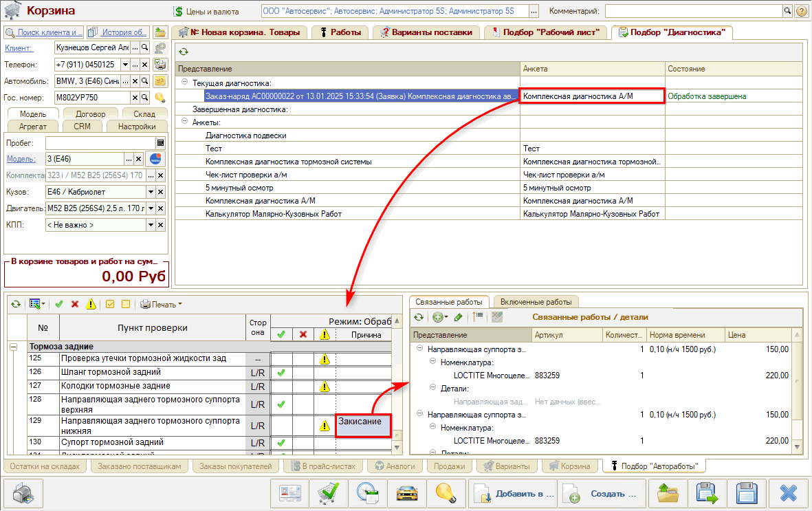Screen dimensions: 812x511
Task: Open the calculator icon next to Пробег field
Action: coord(161,143)
